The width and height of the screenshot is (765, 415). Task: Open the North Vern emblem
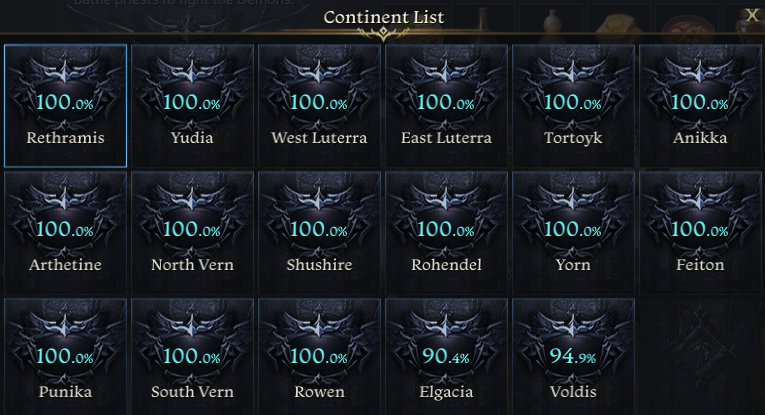click(192, 233)
